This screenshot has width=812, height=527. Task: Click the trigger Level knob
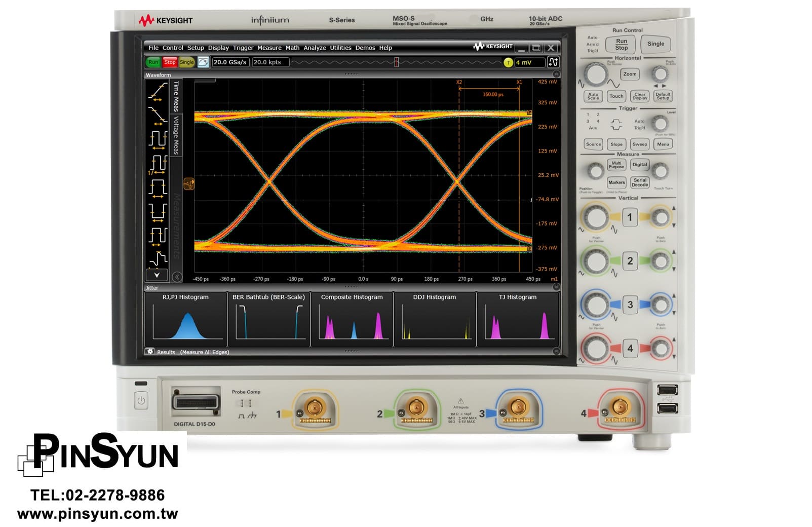click(x=660, y=123)
